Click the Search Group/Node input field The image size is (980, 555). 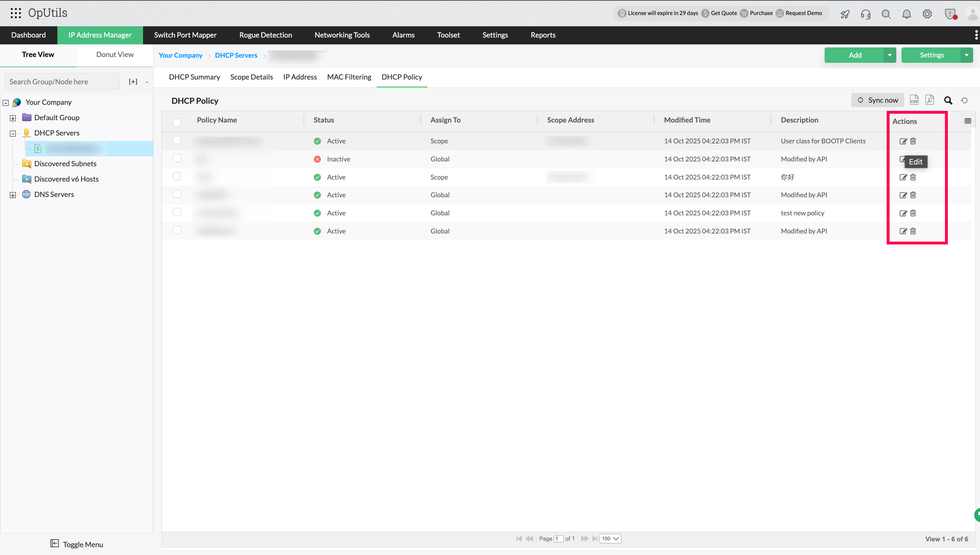pyautogui.click(x=62, y=82)
